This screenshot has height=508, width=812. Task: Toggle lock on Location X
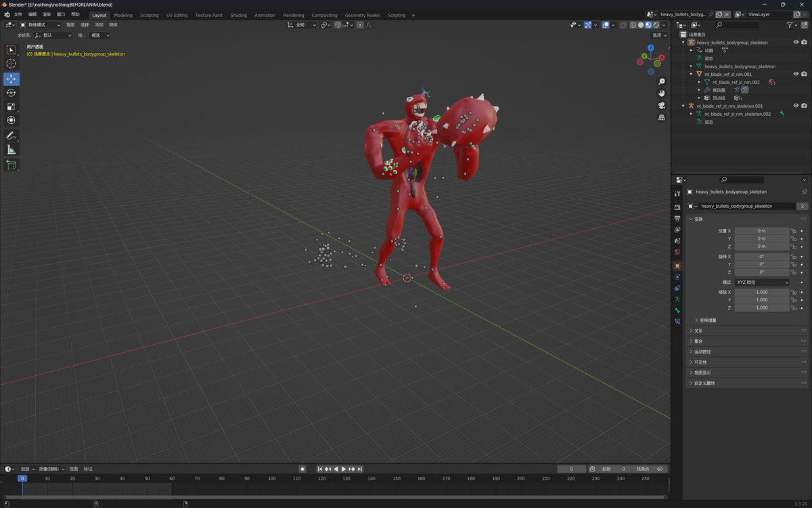tap(793, 231)
